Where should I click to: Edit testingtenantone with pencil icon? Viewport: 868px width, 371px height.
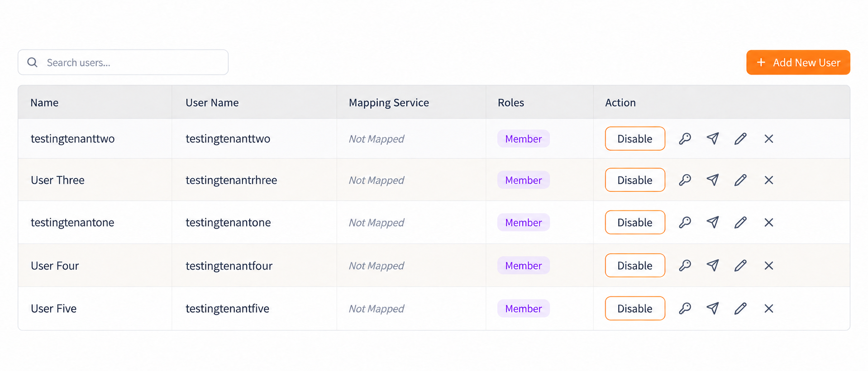point(740,222)
